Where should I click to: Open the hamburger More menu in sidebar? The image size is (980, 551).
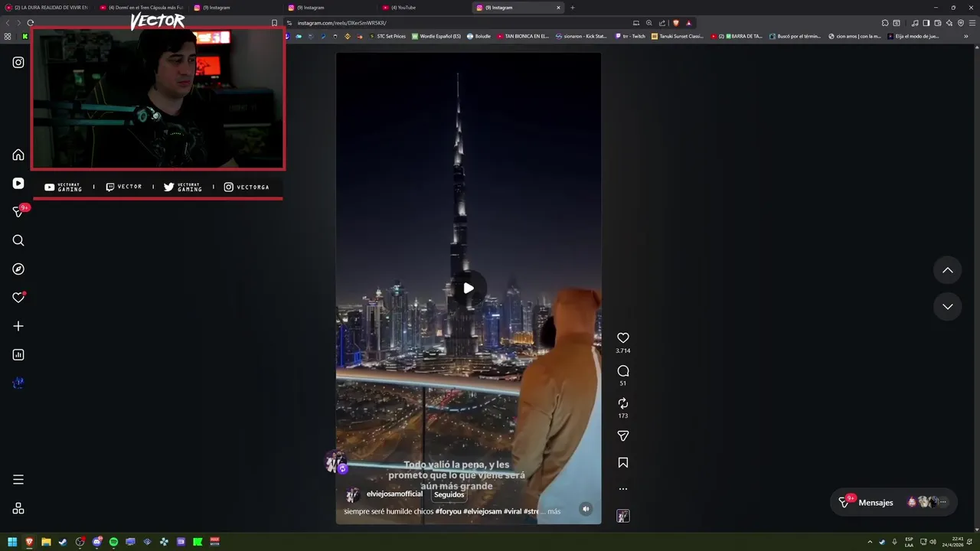pyautogui.click(x=18, y=480)
